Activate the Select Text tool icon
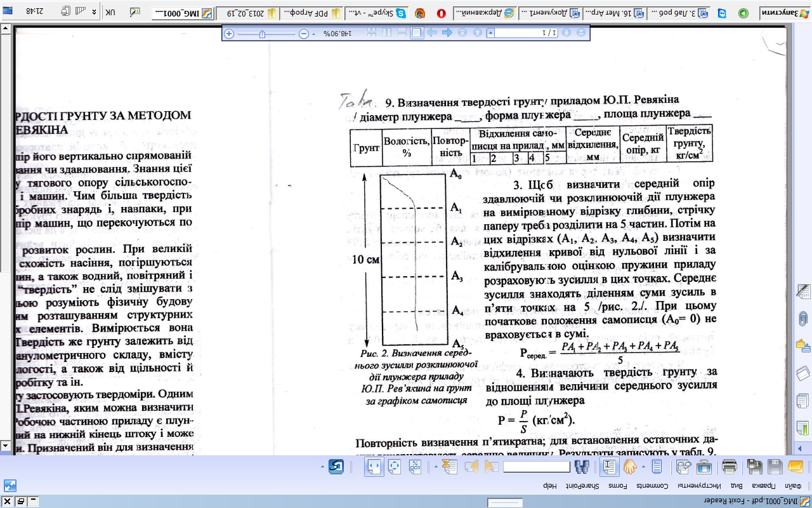 tap(609, 467)
